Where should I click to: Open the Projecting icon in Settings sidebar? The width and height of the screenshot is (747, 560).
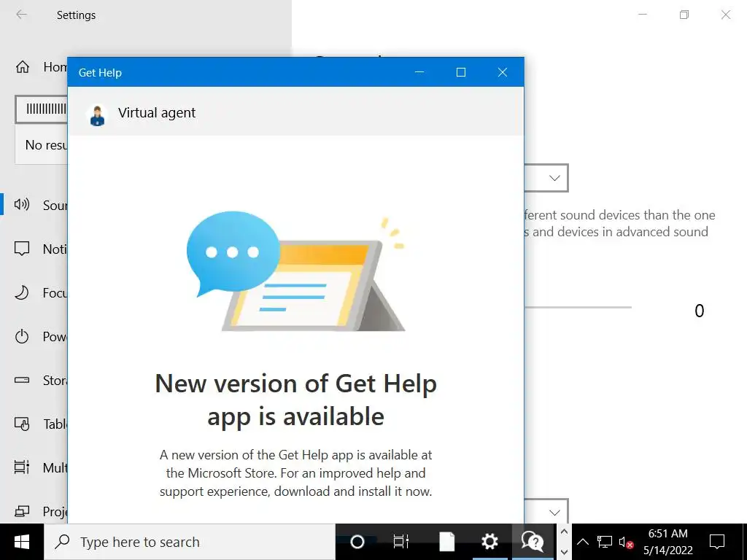coord(22,511)
